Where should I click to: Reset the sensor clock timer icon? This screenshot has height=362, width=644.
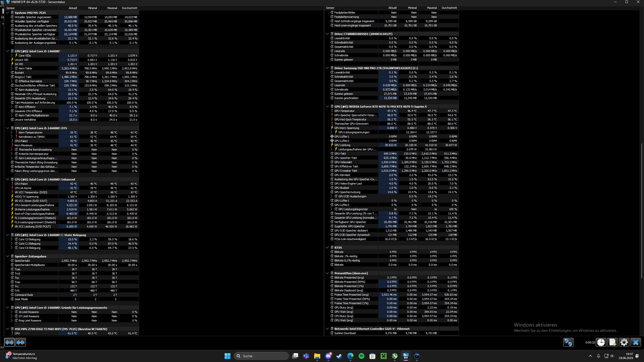[x=601, y=342]
